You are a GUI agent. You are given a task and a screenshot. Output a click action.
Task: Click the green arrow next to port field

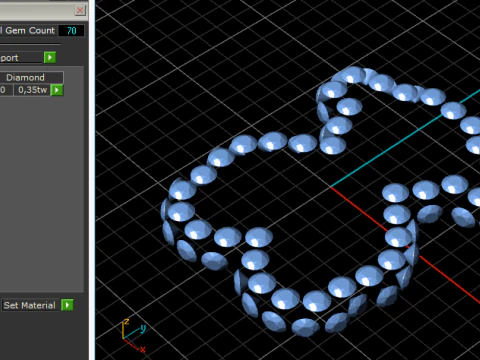[x=50, y=57]
